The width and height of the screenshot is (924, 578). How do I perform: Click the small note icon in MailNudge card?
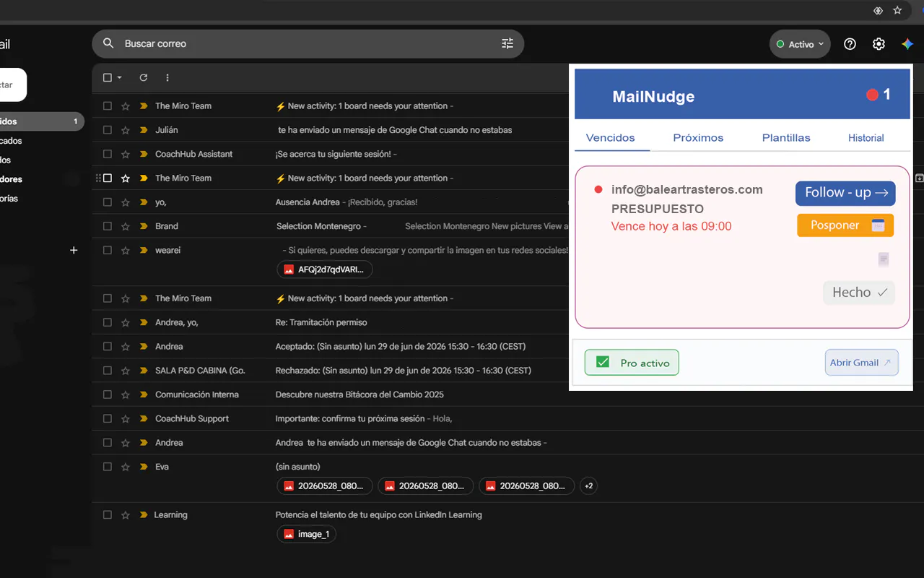pos(884,259)
